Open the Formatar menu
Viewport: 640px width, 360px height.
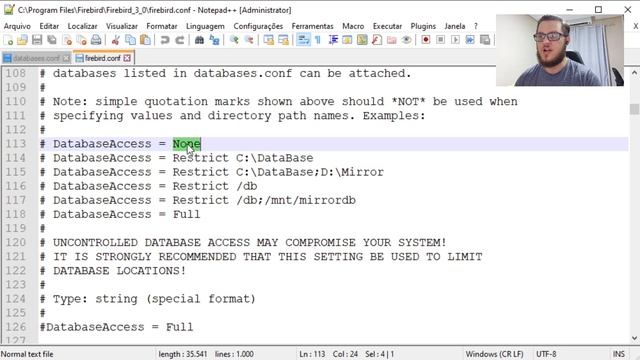[162, 26]
